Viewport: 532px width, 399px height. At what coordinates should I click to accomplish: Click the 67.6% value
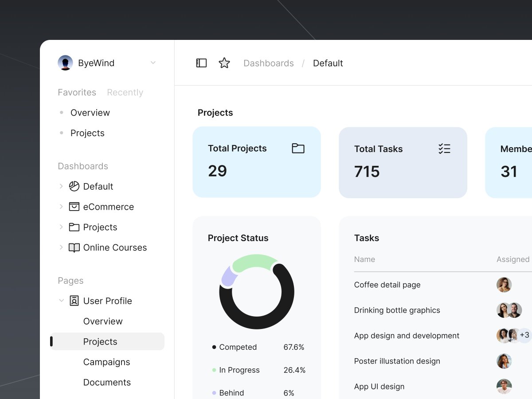pos(294,347)
